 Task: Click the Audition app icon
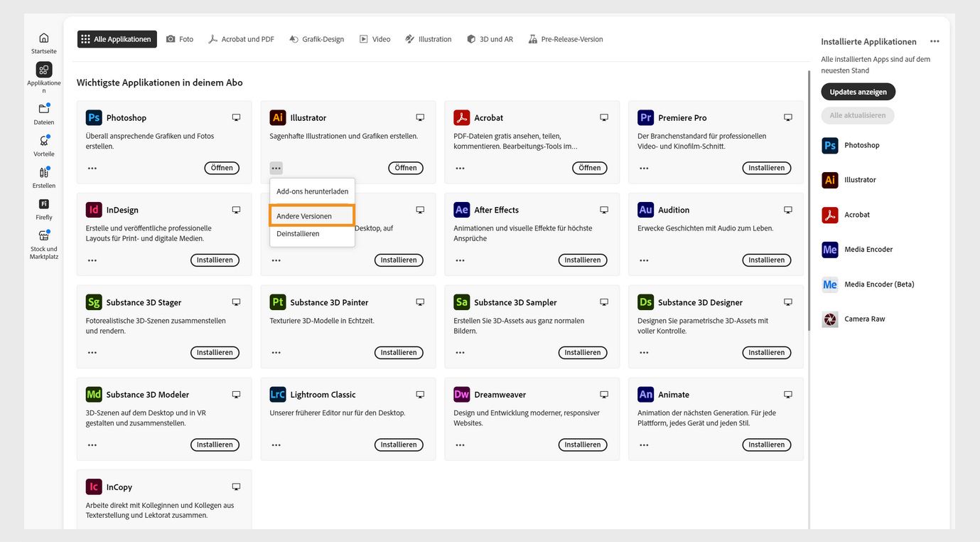[x=645, y=210]
